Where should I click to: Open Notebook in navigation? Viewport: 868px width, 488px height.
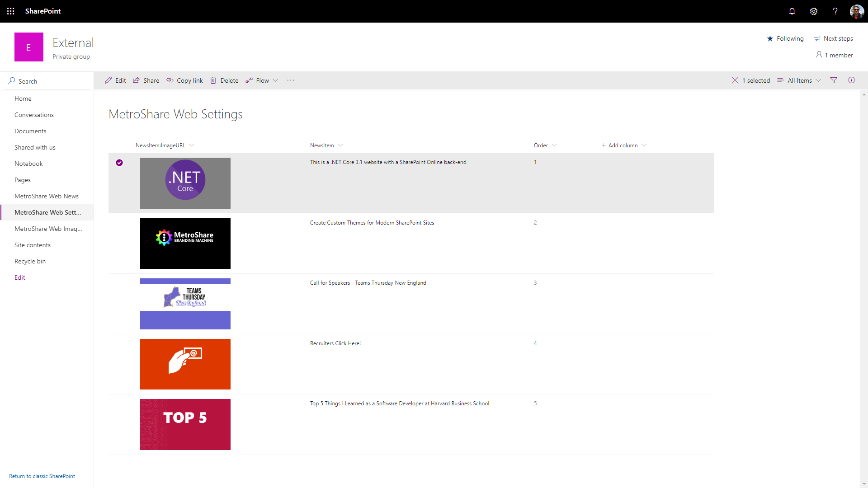click(28, 164)
